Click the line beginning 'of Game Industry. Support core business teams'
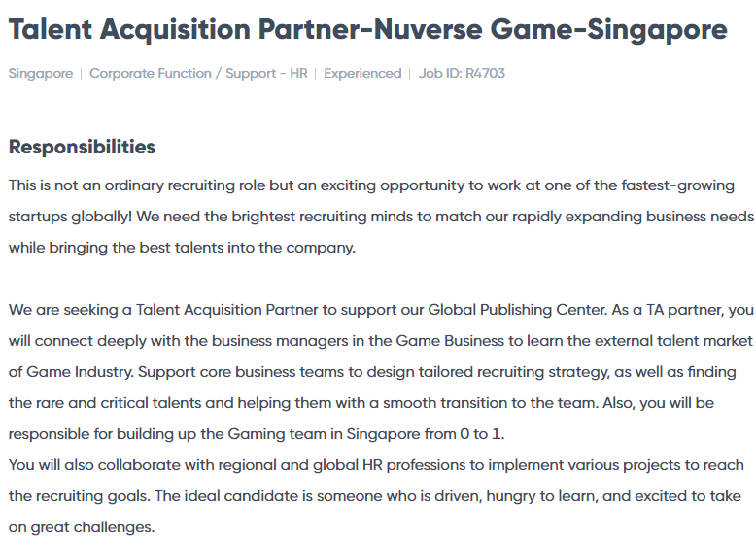The height and width of the screenshot is (539, 756). [372, 372]
